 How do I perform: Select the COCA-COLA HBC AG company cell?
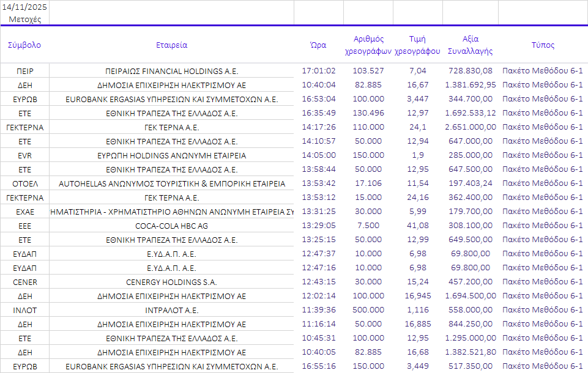171,226
